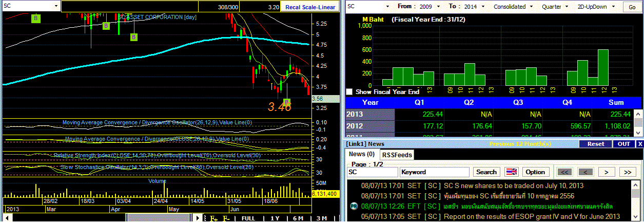The height and width of the screenshot is (223, 644).
Task: Select the 2012 year row header
Action: click(370, 126)
